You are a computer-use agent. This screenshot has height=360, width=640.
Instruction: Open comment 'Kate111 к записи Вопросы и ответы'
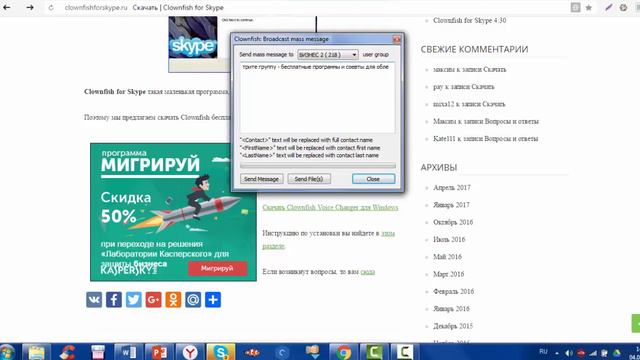tap(485, 139)
